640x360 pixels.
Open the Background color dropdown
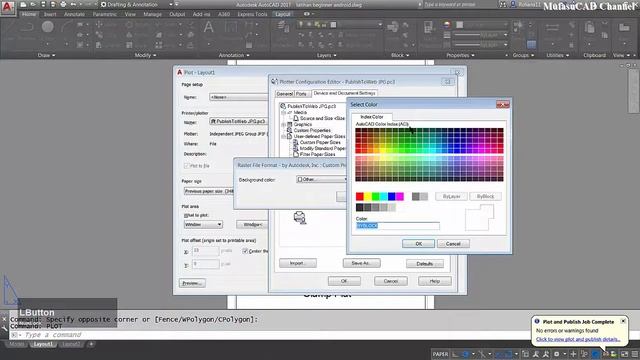click(322, 179)
